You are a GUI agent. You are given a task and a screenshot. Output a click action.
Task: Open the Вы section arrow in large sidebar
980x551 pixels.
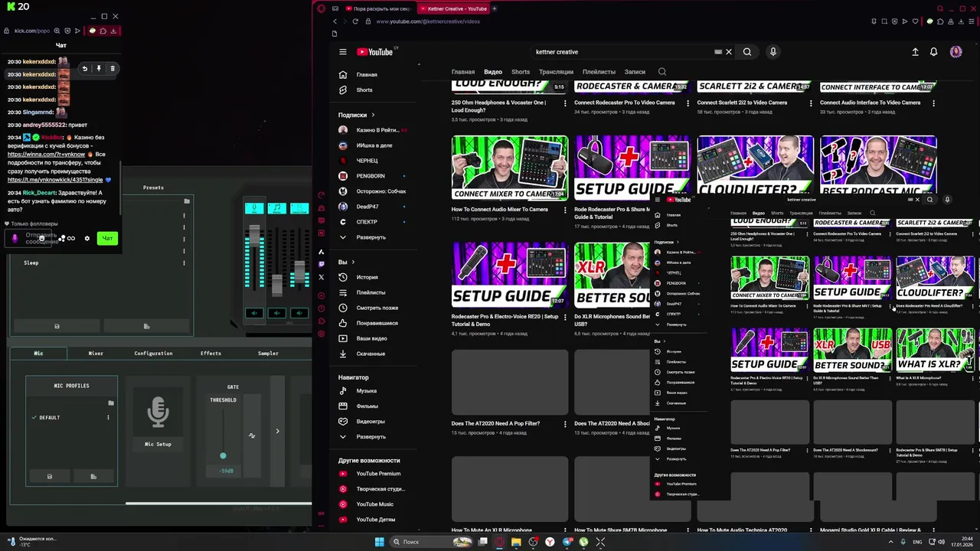click(x=352, y=262)
